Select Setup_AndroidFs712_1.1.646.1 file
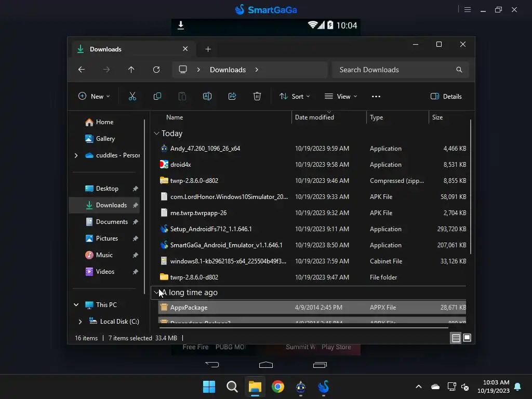The height and width of the screenshot is (399, 532). pos(312,229)
